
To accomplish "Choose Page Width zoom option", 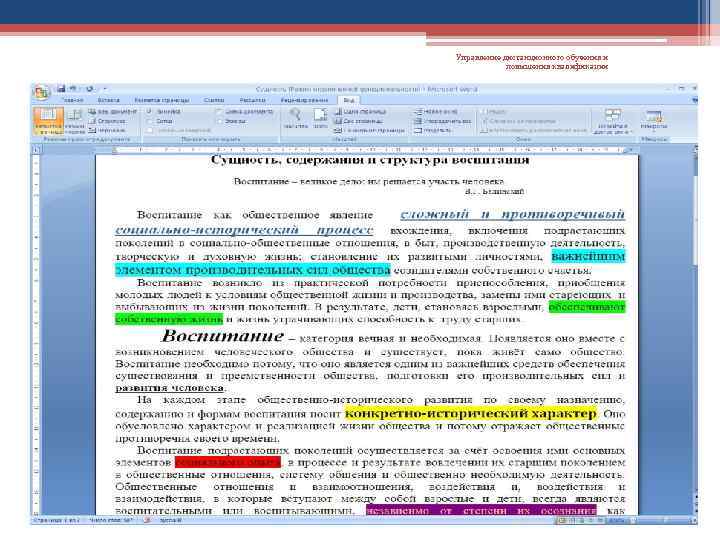I will (x=369, y=130).
